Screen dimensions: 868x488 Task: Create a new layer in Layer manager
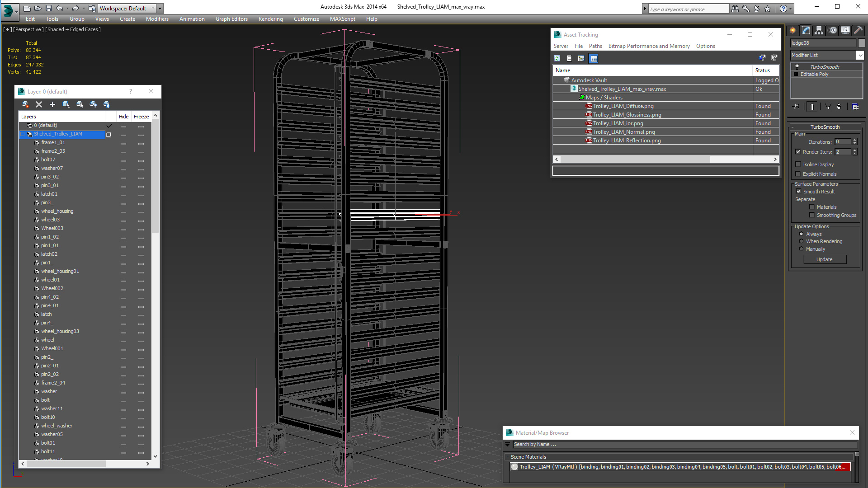point(25,104)
